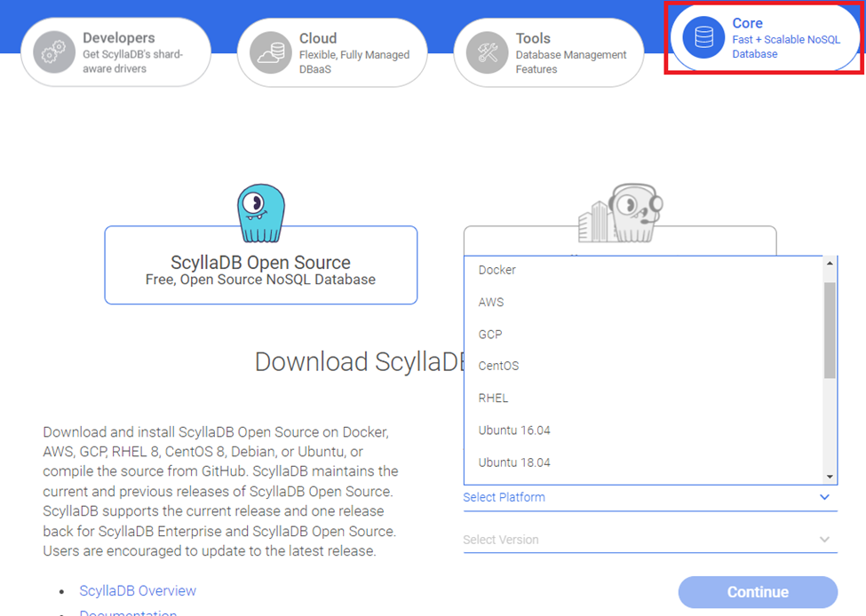The image size is (866, 616).
Task: Click "Free, Open Source NoSQL Database" text
Action: pyautogui.click(x=260, y=280)
